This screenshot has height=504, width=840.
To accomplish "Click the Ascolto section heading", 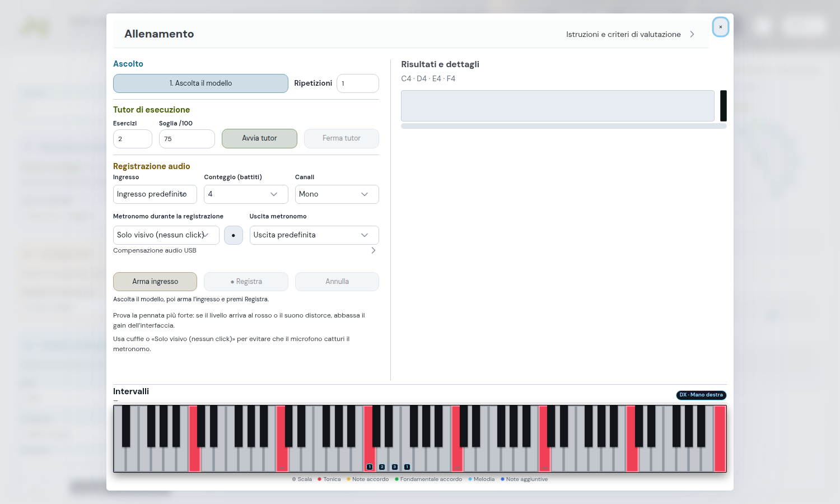I will pos(128,64).
